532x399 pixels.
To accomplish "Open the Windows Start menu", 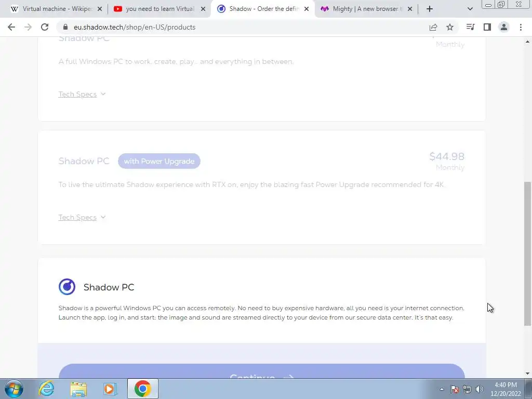I will (14, 389).
